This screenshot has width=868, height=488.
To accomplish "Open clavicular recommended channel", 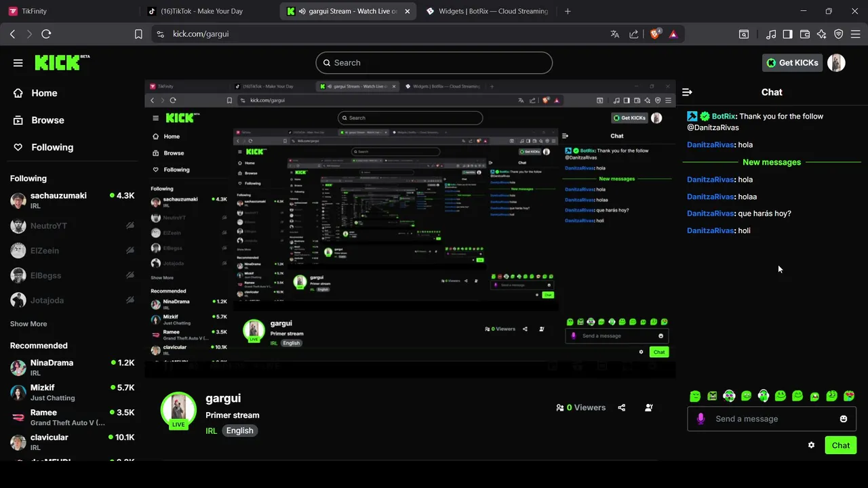I will point(72,442).
